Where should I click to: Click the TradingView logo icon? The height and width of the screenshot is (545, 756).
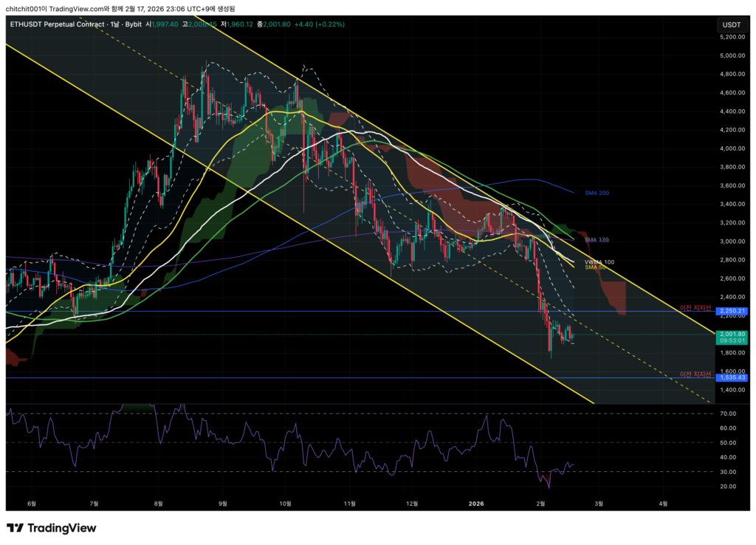coord(15,528)
